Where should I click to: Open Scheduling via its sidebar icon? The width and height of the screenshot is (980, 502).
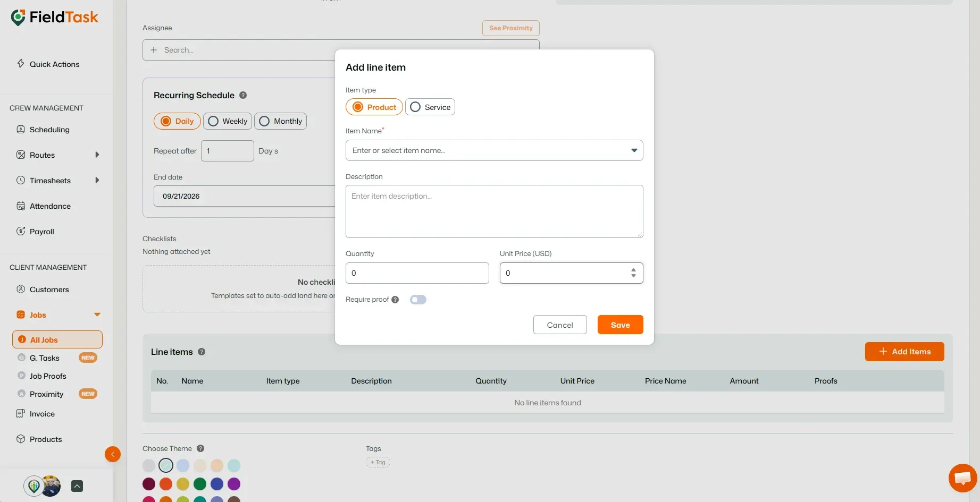click(x=21, y=129)
